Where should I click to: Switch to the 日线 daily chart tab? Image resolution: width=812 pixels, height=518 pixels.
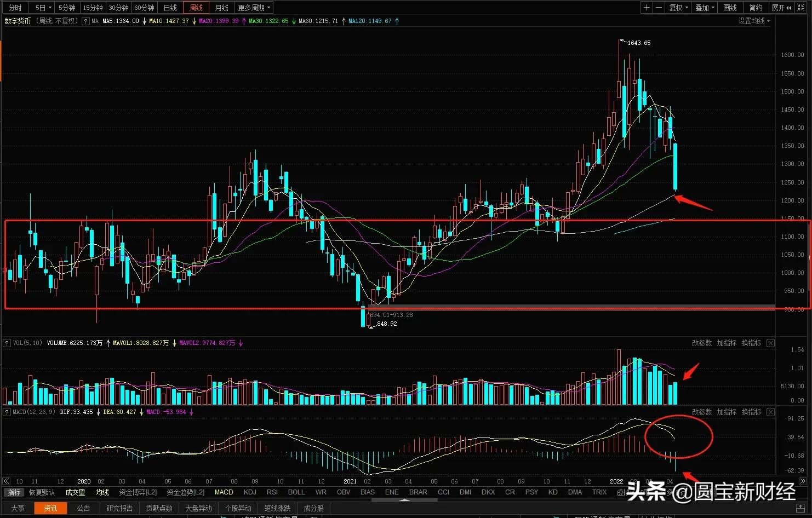click(x=170, y=8)
